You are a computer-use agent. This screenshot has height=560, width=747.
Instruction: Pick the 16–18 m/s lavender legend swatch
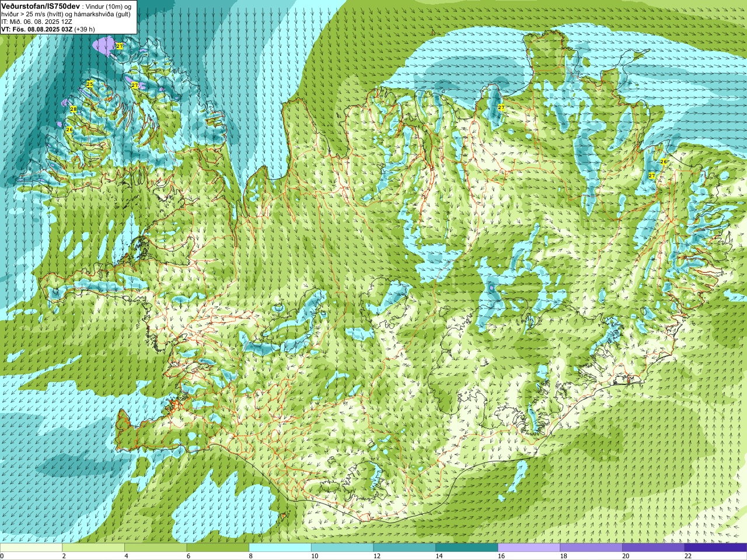529,548
